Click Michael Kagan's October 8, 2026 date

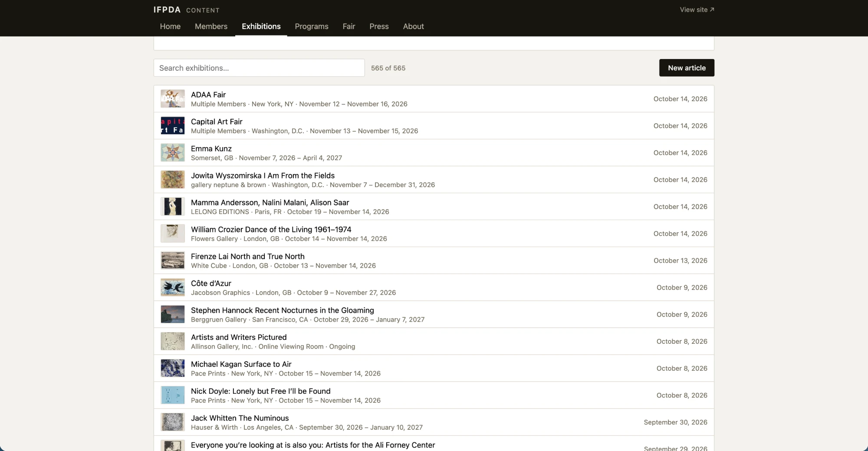[682, 368]
